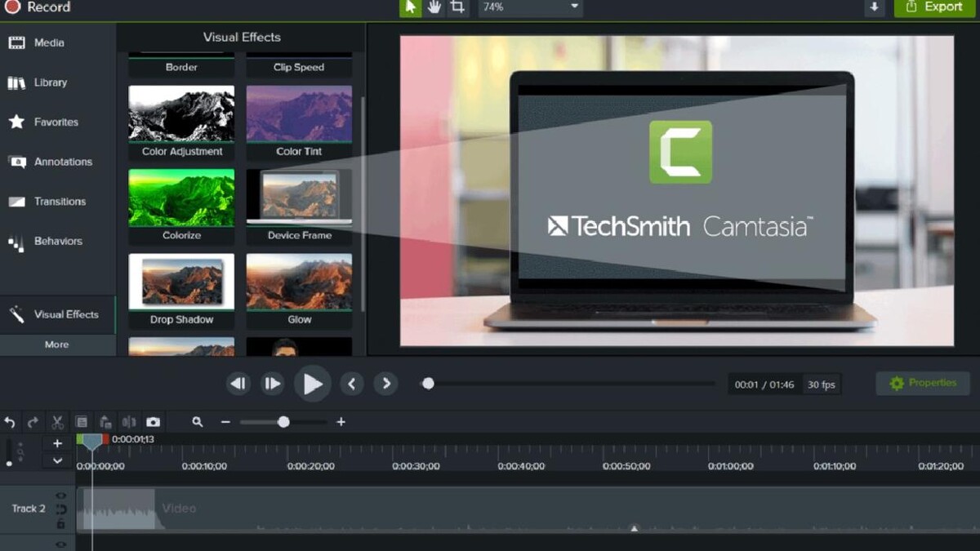Click the timeline zoom magnifier icon
This screenshot has height=551, width=980.
198,422
